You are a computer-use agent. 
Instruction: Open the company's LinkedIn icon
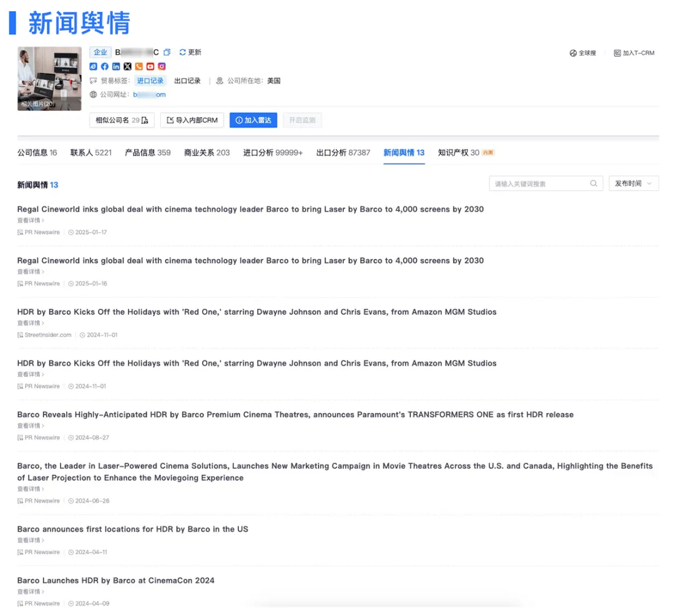tap(116, 66)
